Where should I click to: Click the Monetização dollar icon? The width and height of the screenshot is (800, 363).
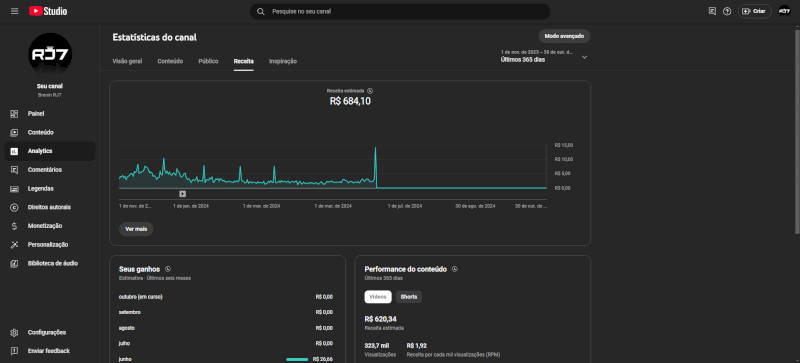14,226
